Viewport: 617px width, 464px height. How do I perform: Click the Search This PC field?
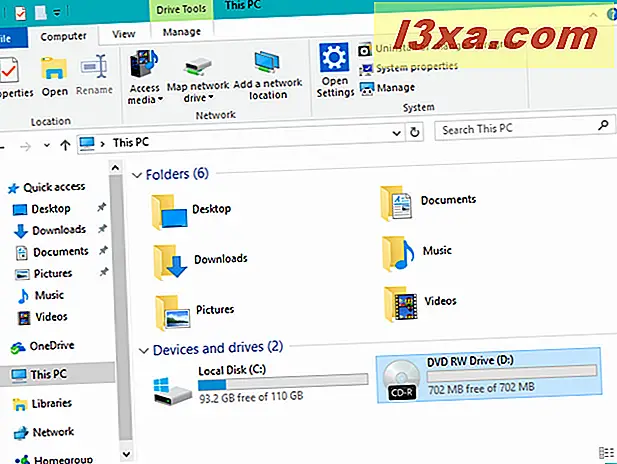(x=524, y=129)
